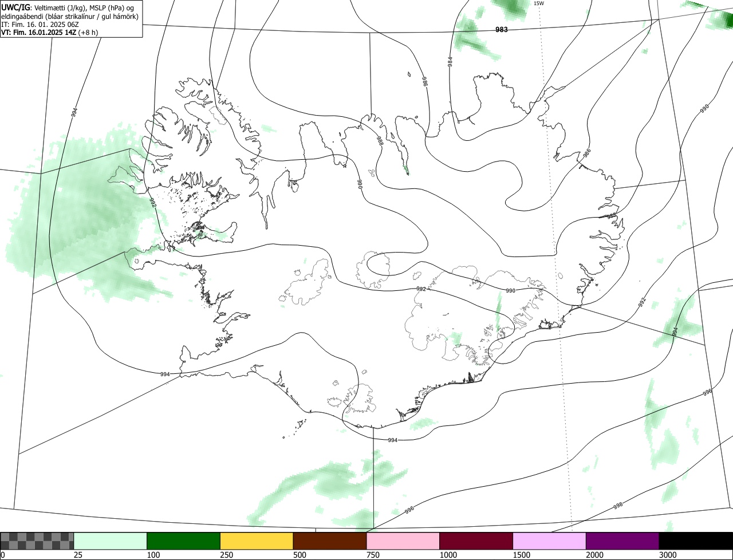Viewport: 733px width, 560px height.
Task: Click the bold '983' pressure minimum label
Action: [x=501, y=30]
